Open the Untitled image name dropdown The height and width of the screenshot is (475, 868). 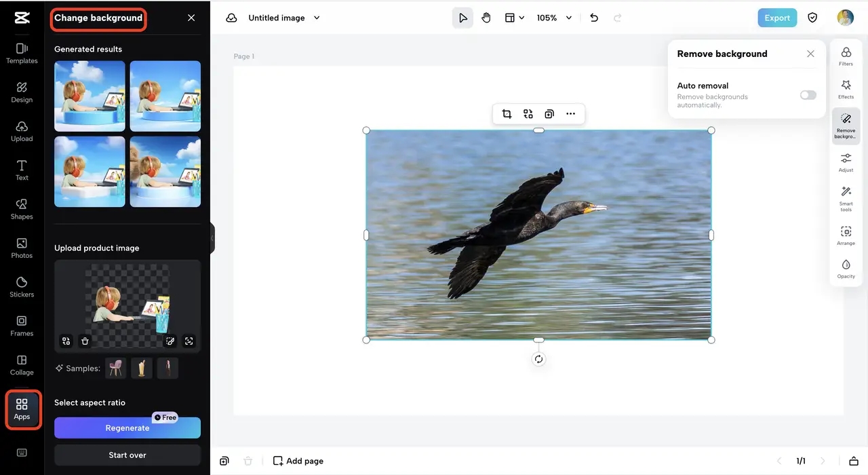(317, 18)
